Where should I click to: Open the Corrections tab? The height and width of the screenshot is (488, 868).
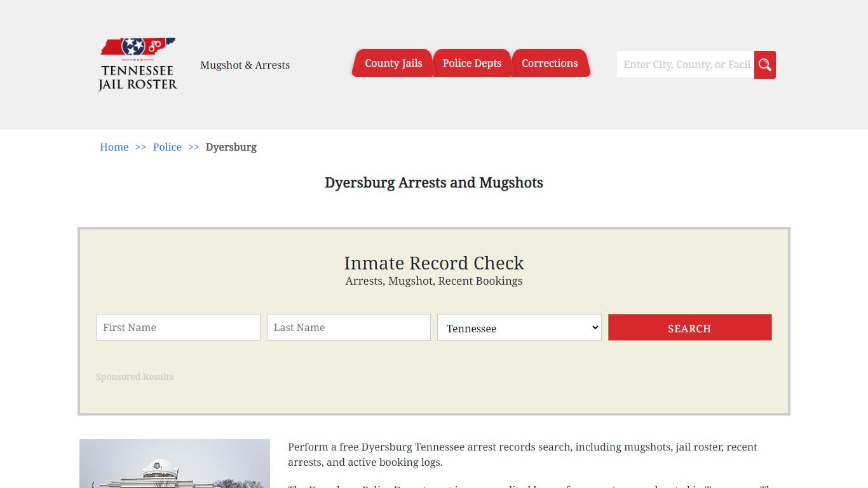550,63
